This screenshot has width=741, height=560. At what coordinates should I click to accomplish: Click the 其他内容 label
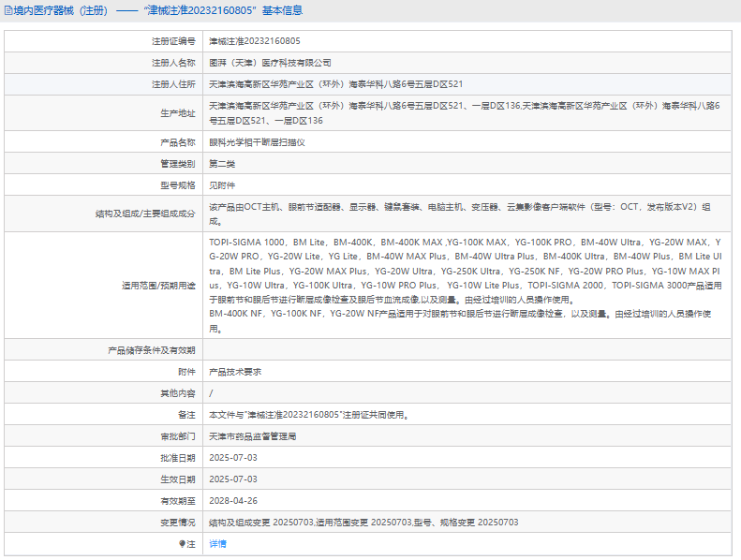(x=178, y=393)
